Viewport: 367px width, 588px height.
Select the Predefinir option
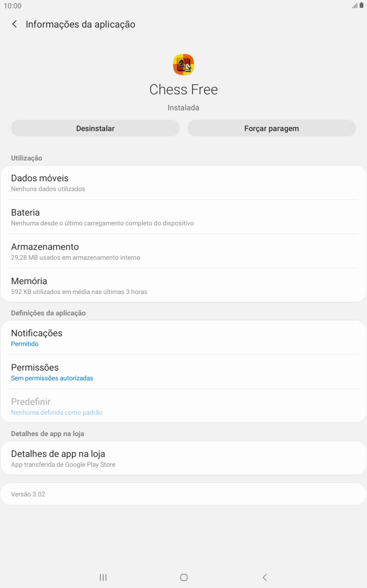point(183,406)
